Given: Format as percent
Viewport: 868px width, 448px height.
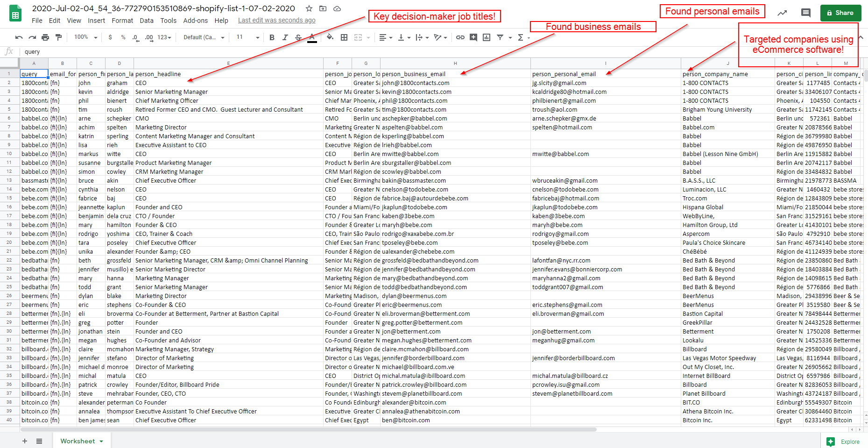Looking at the screenshot, I should 123,37.
